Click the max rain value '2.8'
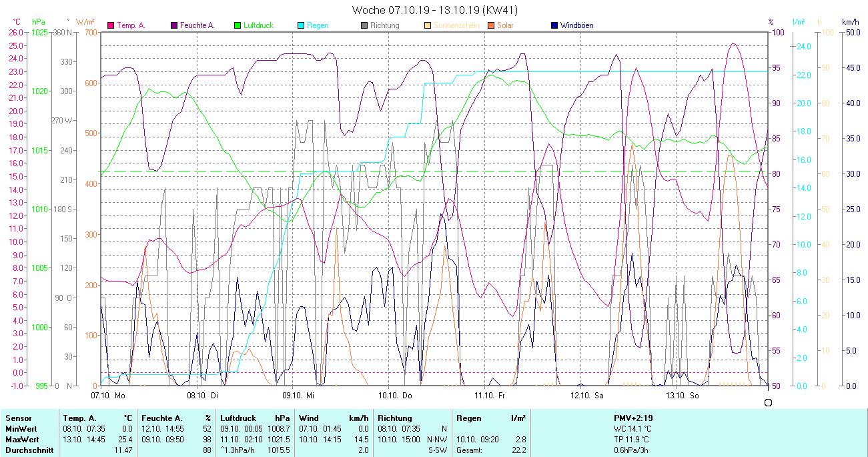This screenshot has width=868, height=457. (520, 440)
